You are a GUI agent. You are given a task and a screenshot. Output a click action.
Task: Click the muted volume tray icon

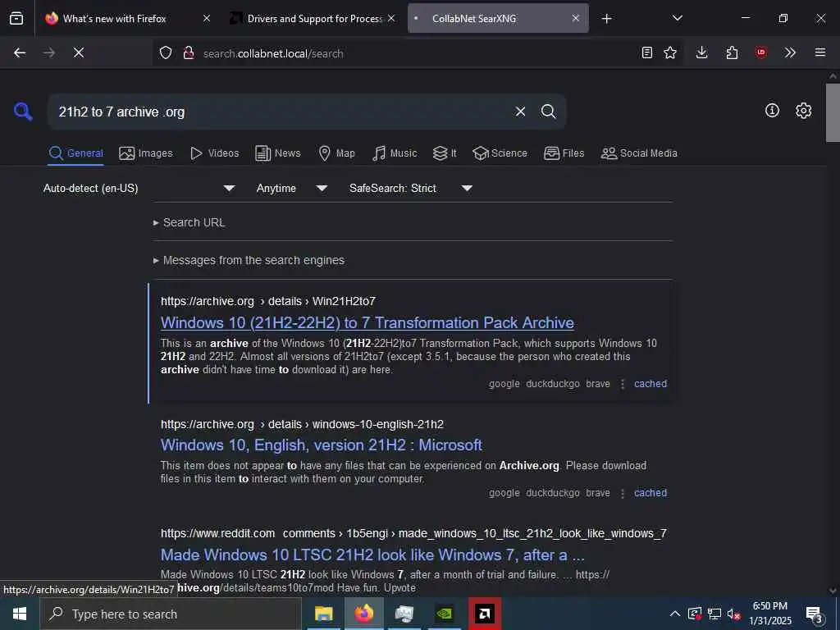[733, 614]
